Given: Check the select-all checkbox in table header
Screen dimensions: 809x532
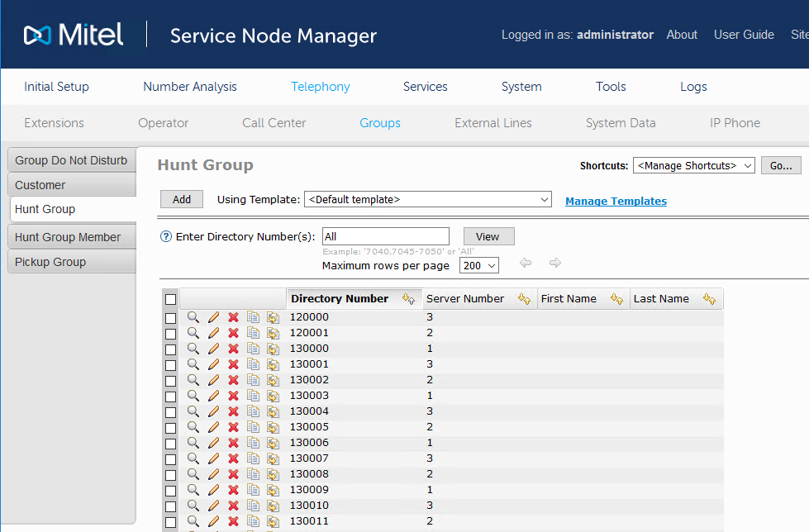Looking at the screenshot, I should (x=170, y=299).
